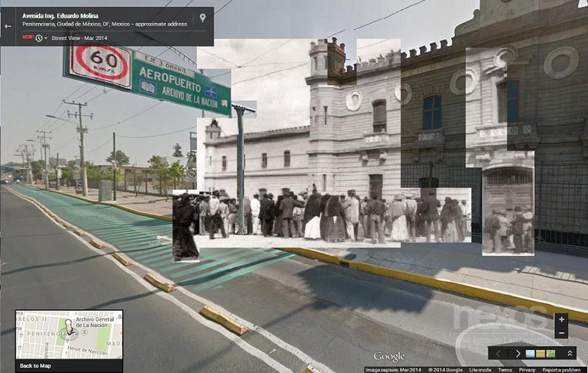Zoom out with the minus button
The image size is (588, 373).
click(562, 333)
